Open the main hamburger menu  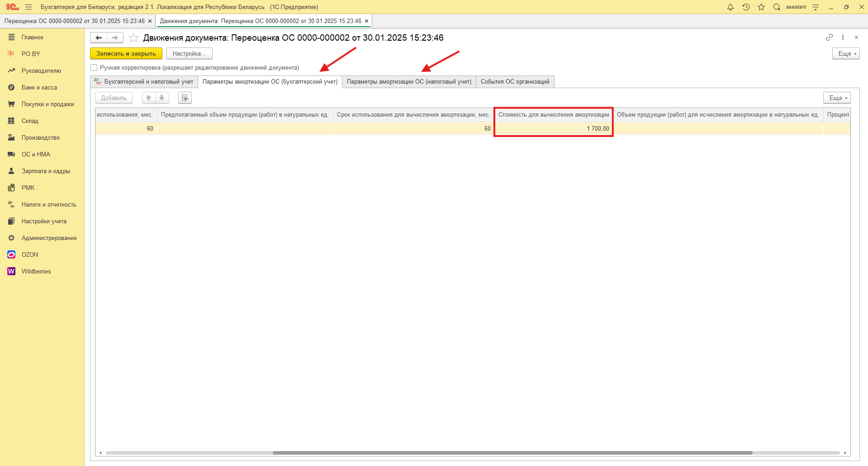[x=28, y=7]
